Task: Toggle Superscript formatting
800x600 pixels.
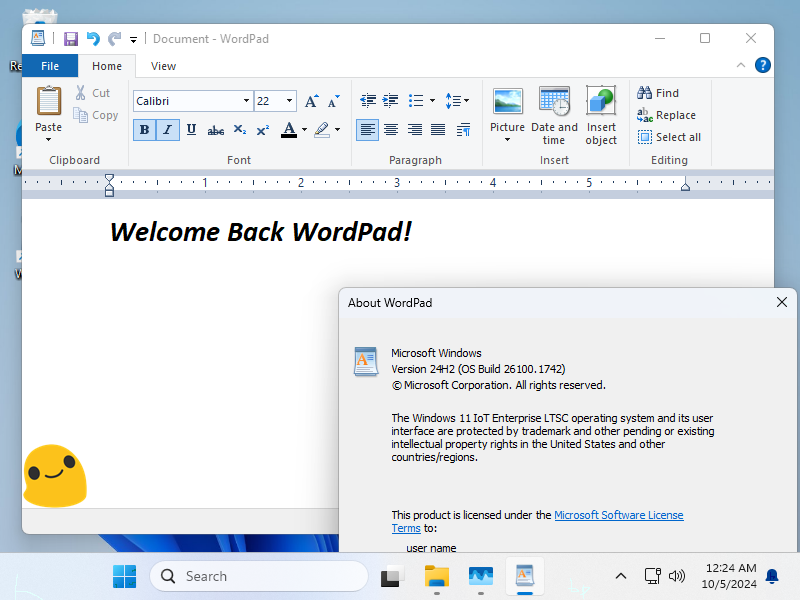Action: click(263, 130)
